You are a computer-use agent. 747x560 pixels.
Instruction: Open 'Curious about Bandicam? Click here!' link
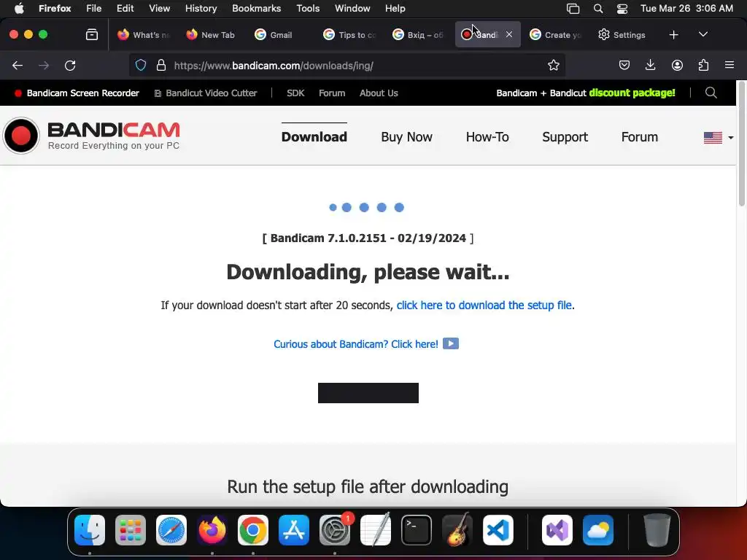pyautogui.click(x=355, y=344)
